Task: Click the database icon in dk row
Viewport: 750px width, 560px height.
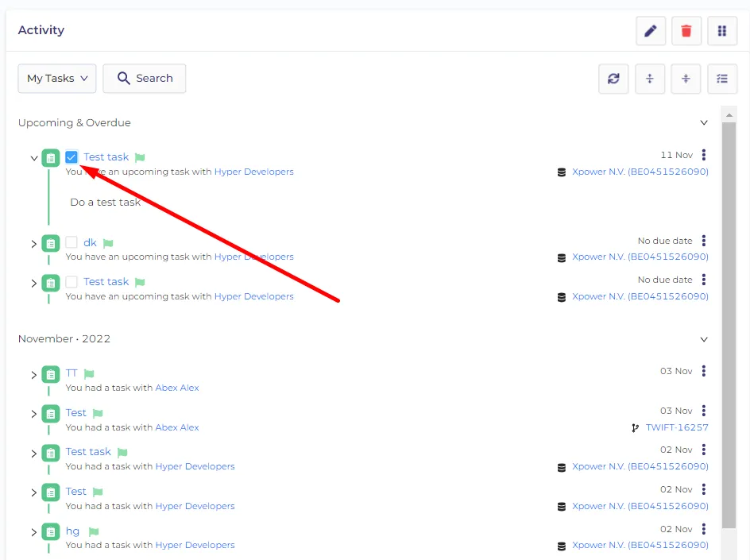Action: (x=562, y=258)
